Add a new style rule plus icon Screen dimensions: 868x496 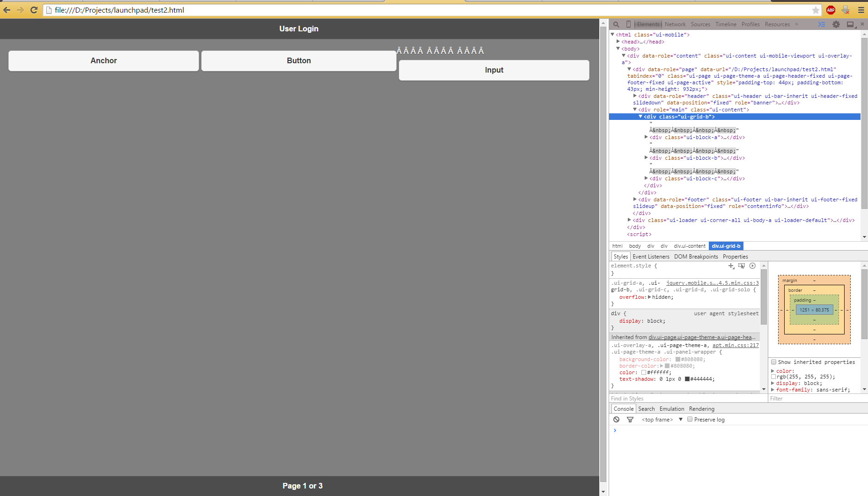click(x=731, y=266)
